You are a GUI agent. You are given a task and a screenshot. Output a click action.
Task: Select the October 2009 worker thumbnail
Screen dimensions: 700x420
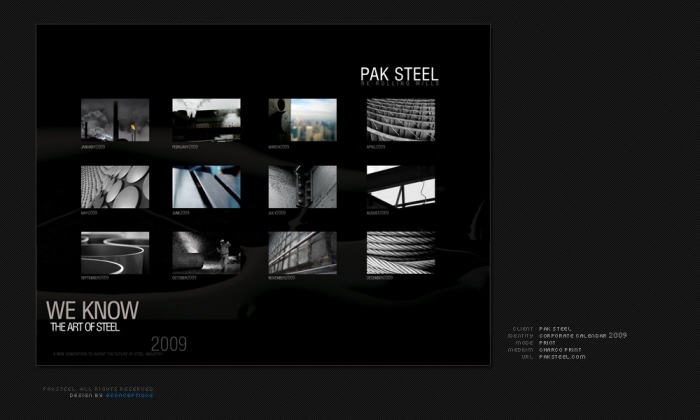pyautogui.click(x=206, y=253)
